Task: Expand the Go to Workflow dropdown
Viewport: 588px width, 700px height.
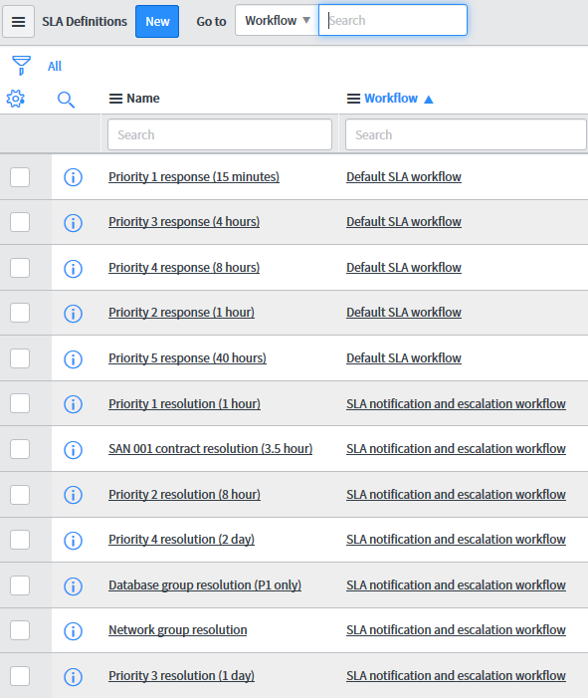Action: [x=277, y=21]
